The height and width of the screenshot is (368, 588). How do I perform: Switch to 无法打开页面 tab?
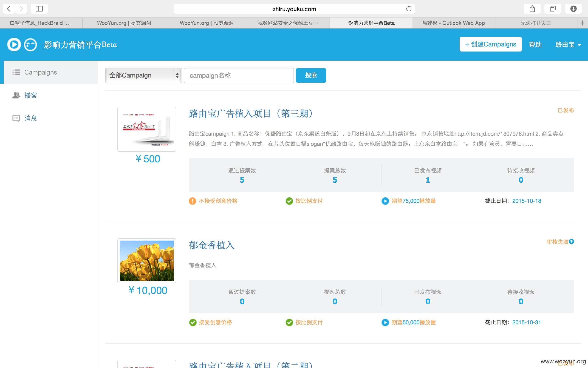tap(536, 23)
